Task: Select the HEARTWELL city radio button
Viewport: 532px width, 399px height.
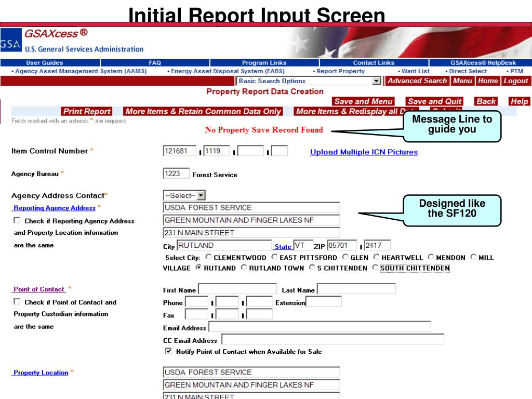Action: (376, 257)
